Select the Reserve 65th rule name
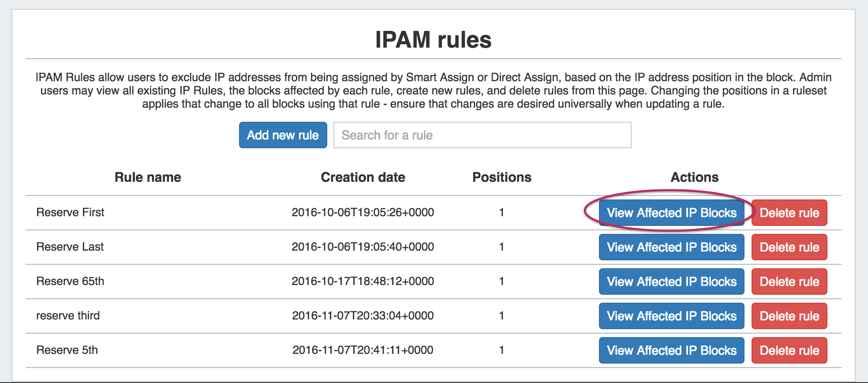This screenshot has height=383, width=868. tap(70, 281)
